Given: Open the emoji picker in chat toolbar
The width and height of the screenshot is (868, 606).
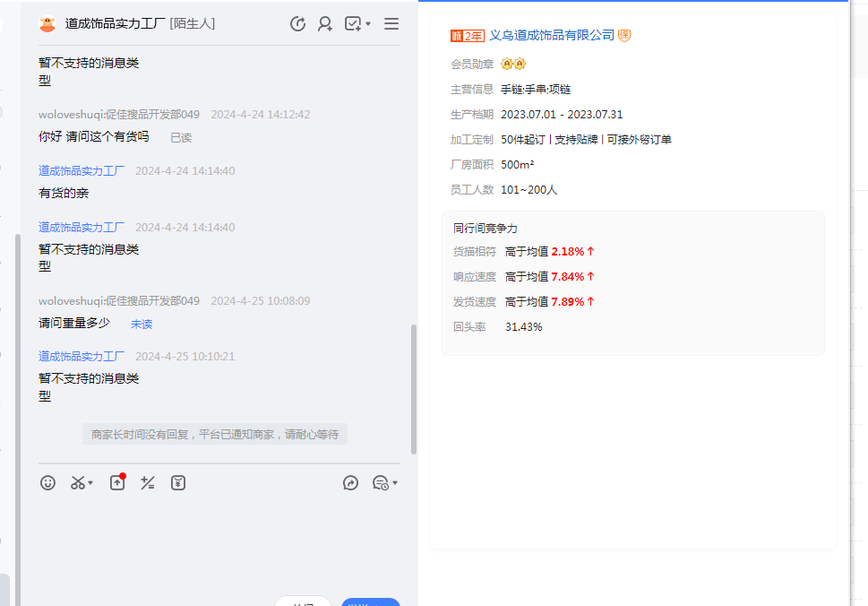Looking at the screenshot, I should click(48, 483).
